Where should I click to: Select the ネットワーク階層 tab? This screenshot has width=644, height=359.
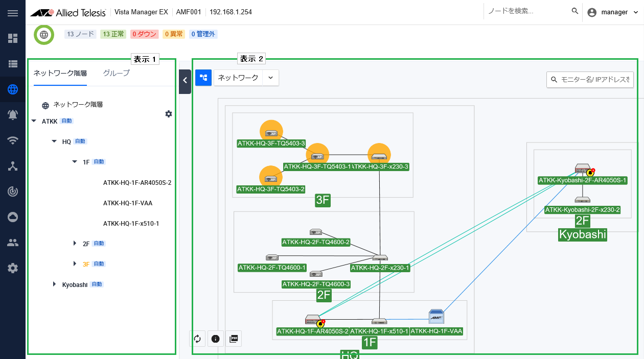click(x=60, y=73)
